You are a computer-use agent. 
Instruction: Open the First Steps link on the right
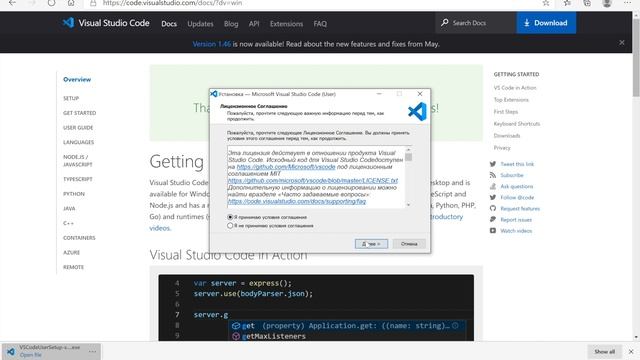pyautogui.click(x=506, y=111)
